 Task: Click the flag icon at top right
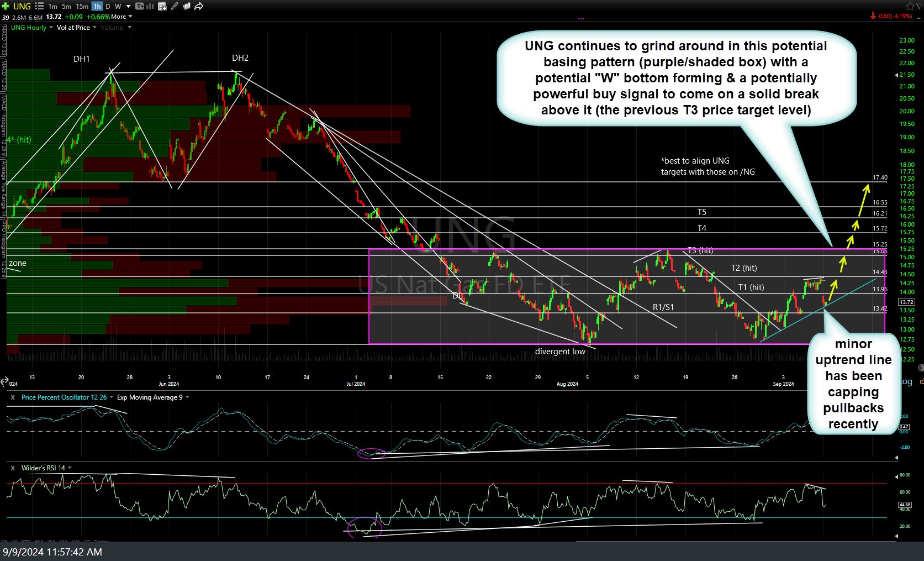point(920,6)
